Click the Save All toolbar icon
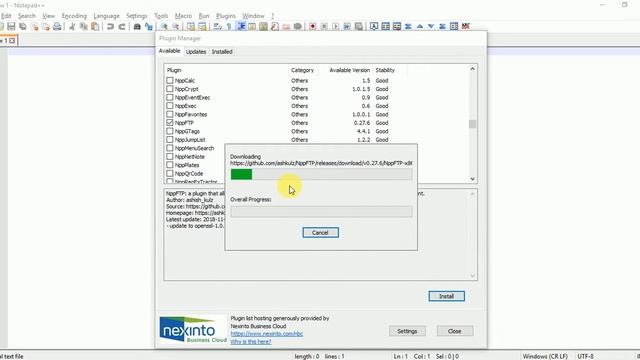The image size is (640, 360). (23, 27)
